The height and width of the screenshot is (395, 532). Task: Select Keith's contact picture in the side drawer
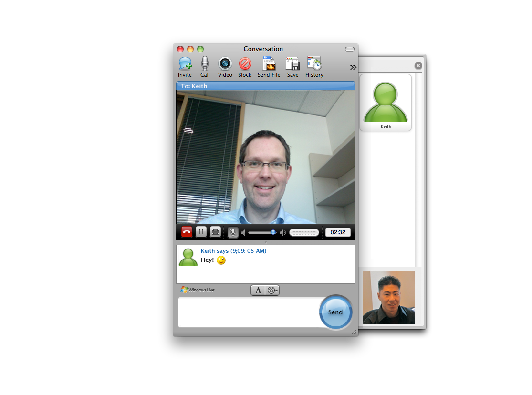click(386, 102)
